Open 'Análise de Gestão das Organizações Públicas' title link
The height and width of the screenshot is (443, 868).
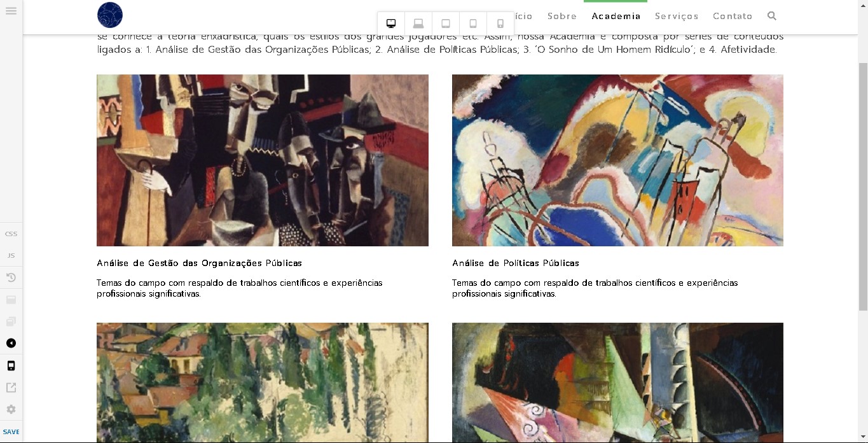[x=199, y=263]
